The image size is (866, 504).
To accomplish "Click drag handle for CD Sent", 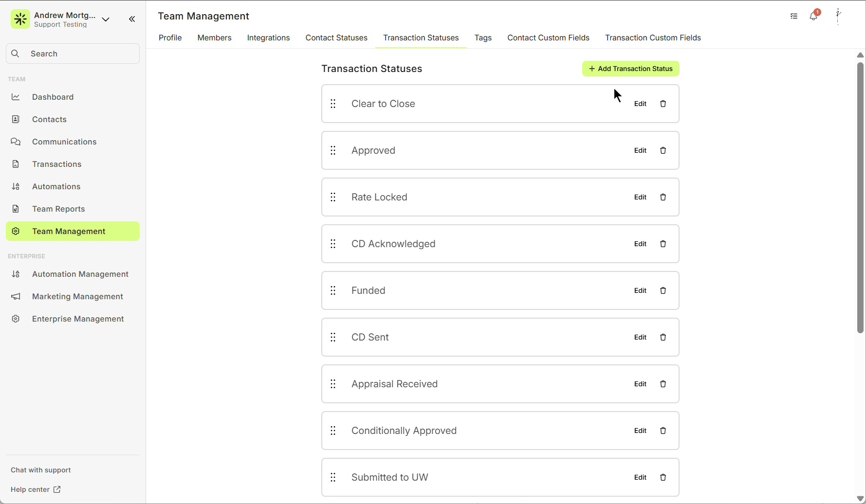I will pyautogui.click(x=333, y=337).
